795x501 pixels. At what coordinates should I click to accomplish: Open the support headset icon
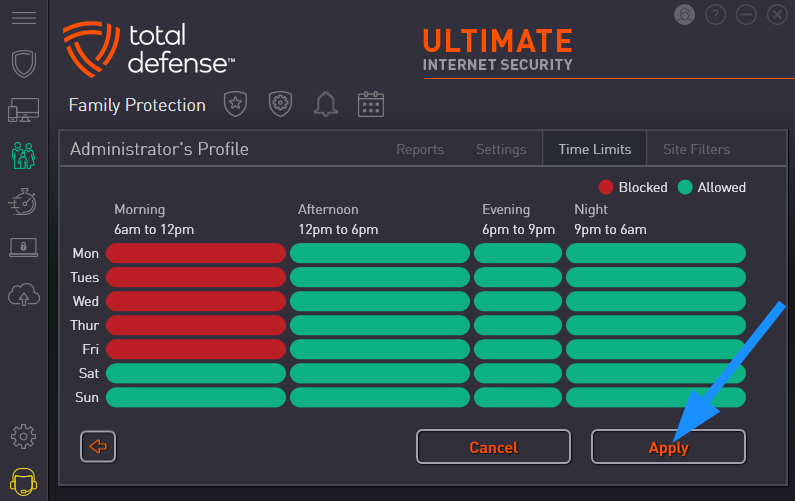(23, 481)
